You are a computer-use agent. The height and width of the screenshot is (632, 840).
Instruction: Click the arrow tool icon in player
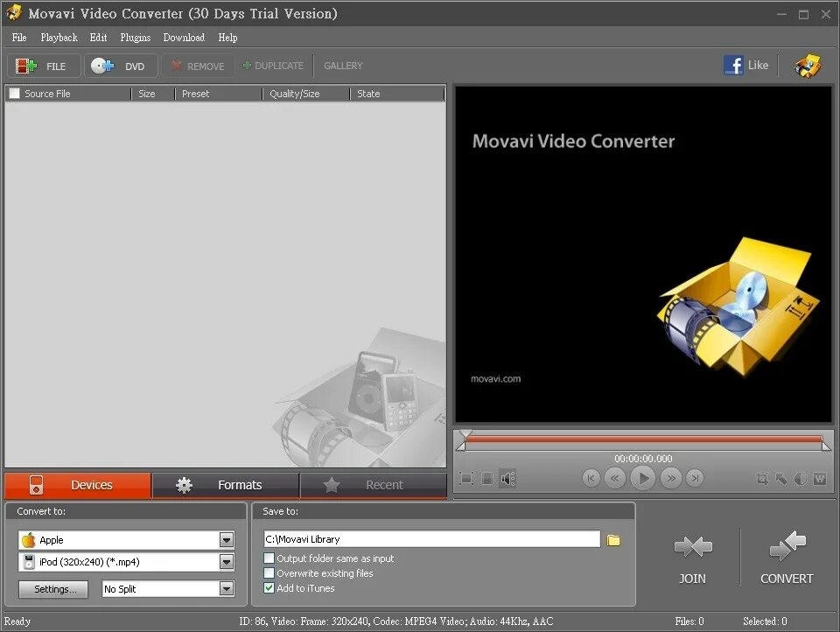point(781,478)
